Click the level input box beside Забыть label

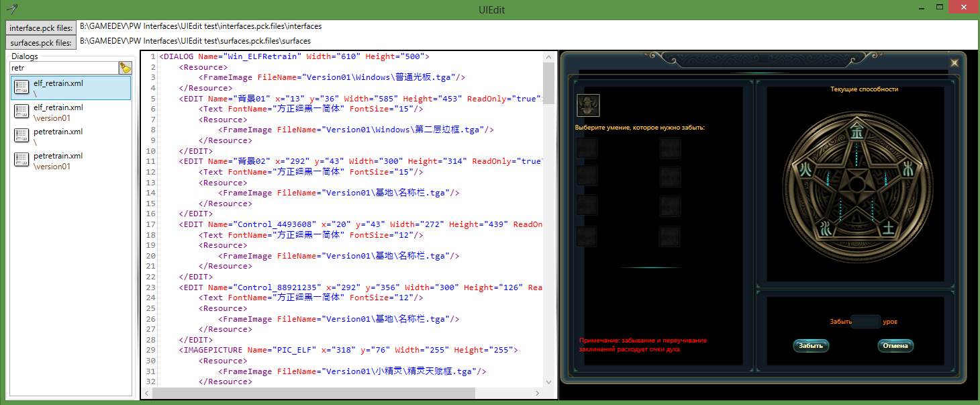pyautogui.click(x=866, y=322)
